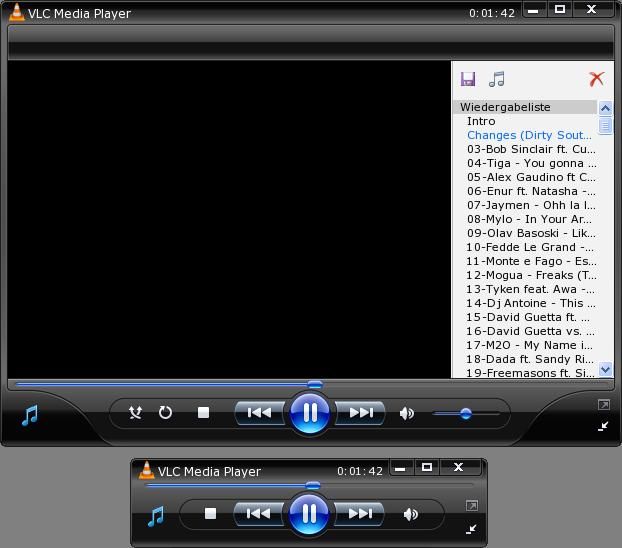Screen dimensions: 622x548
Task: Select 05-Alex Gaudino ft C... track
Action: pyautogui.click(x=531, y=177)
